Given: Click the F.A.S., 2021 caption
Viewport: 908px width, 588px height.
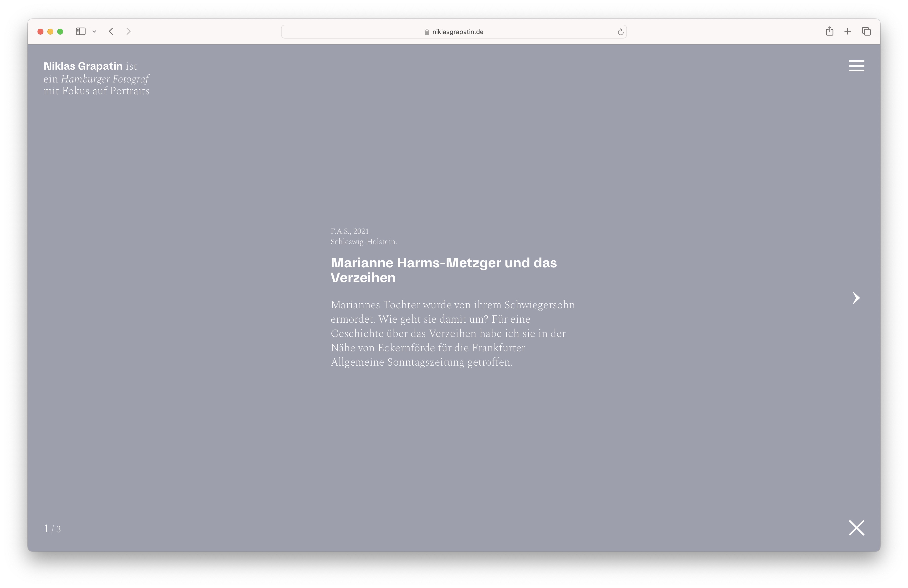Looking at the screenshot, I should coord(350,231).
